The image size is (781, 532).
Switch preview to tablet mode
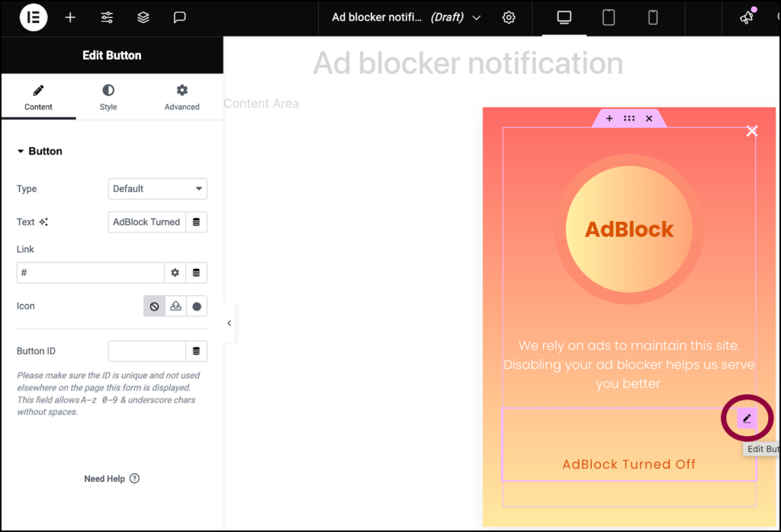tap(608, 18)
